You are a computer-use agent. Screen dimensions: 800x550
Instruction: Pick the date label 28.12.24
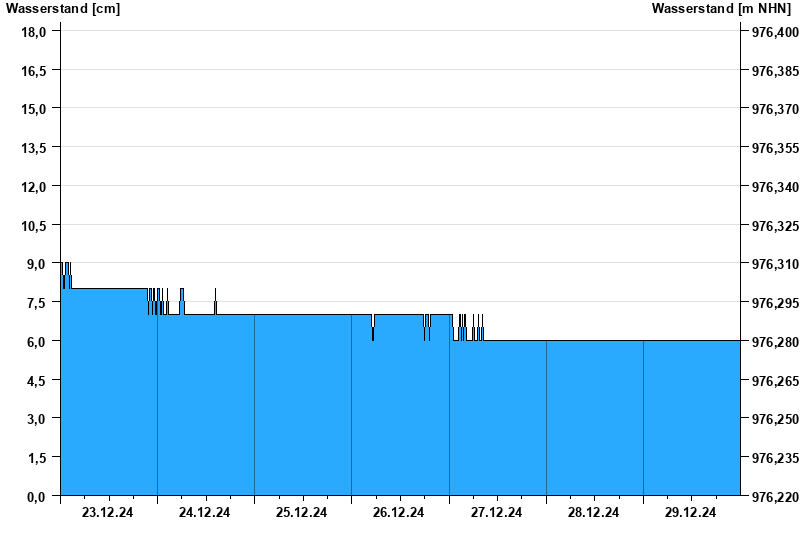pyautogui.click(x=593, y=512)
